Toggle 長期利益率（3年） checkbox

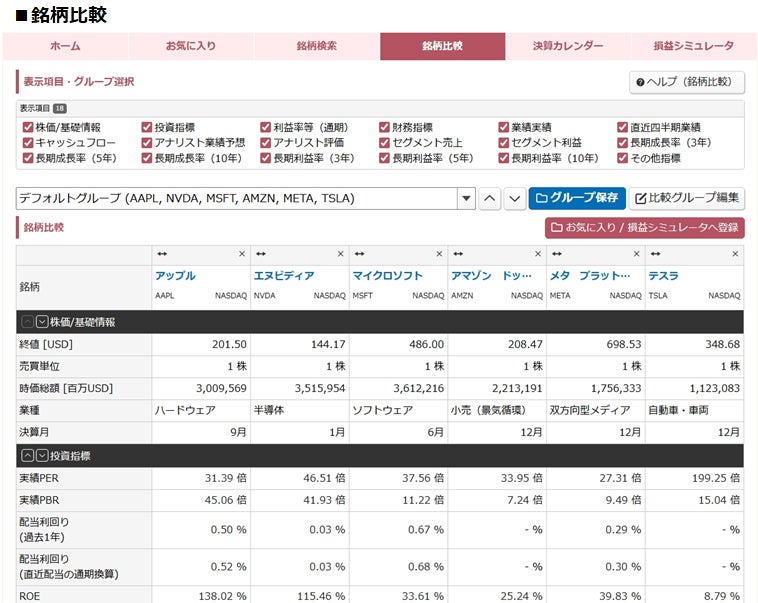[x=265, y=158]
